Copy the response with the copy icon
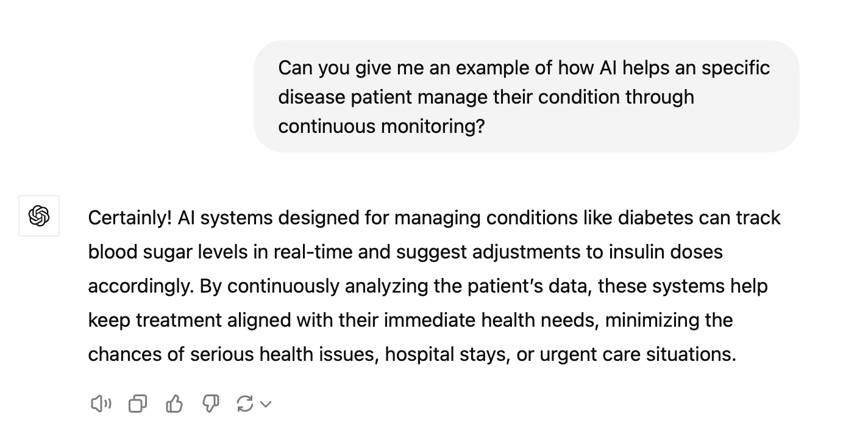Viewport: 868px width, 445px height. (138, 404)
